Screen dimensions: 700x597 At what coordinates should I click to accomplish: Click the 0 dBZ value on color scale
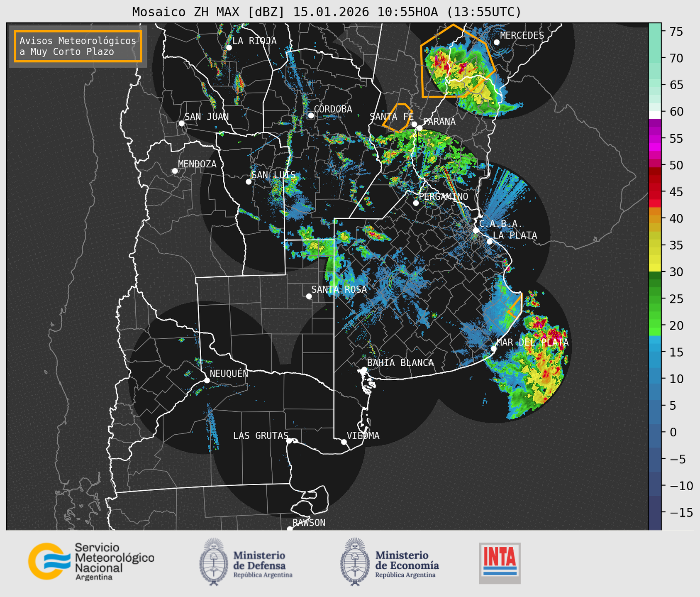(x=673, y=432)
